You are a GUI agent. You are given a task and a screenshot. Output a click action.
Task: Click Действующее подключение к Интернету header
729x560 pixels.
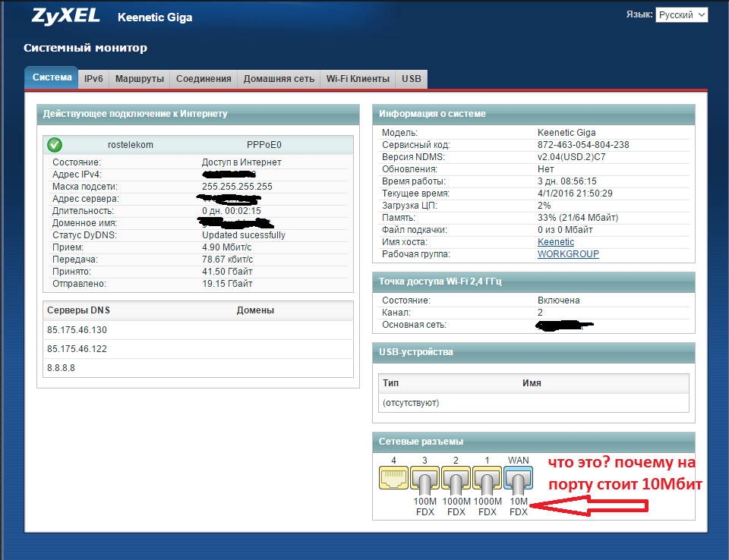pos(198,115)
